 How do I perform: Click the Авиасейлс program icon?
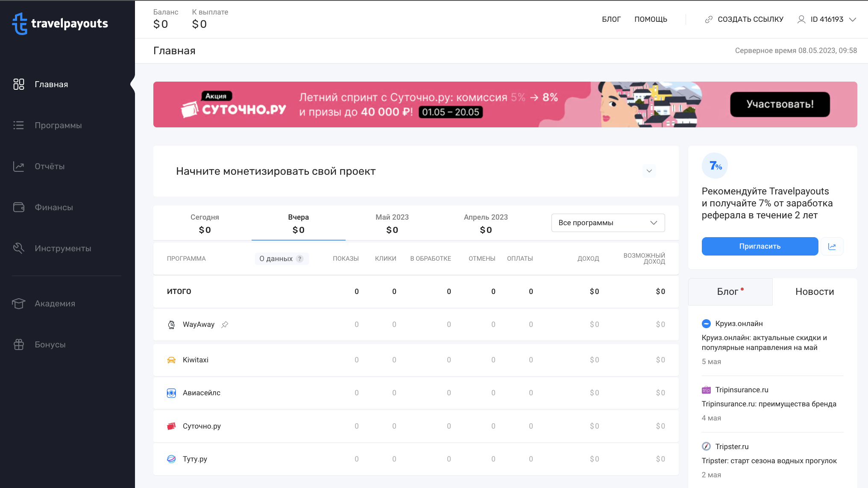point(171,393)
